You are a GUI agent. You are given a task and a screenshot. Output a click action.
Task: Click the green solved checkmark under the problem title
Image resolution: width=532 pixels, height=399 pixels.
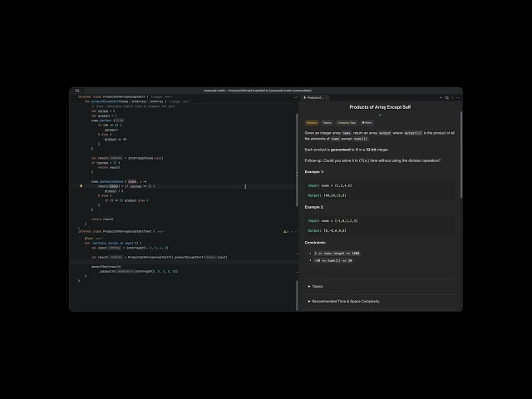(x=380, y=115)
